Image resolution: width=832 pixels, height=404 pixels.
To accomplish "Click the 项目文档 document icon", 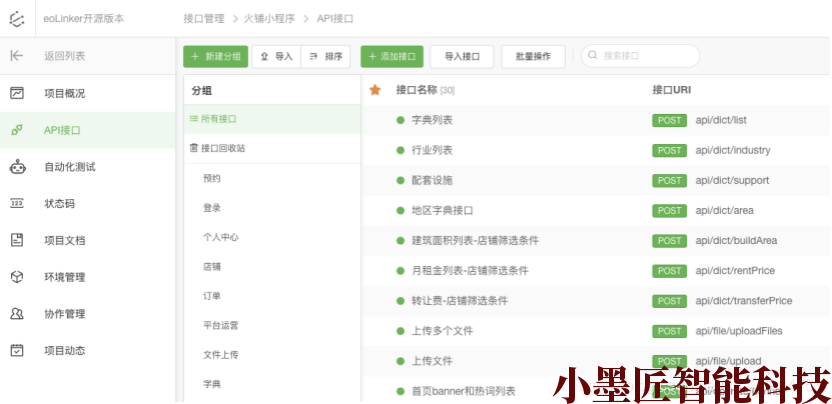I will tap(17, 240).
